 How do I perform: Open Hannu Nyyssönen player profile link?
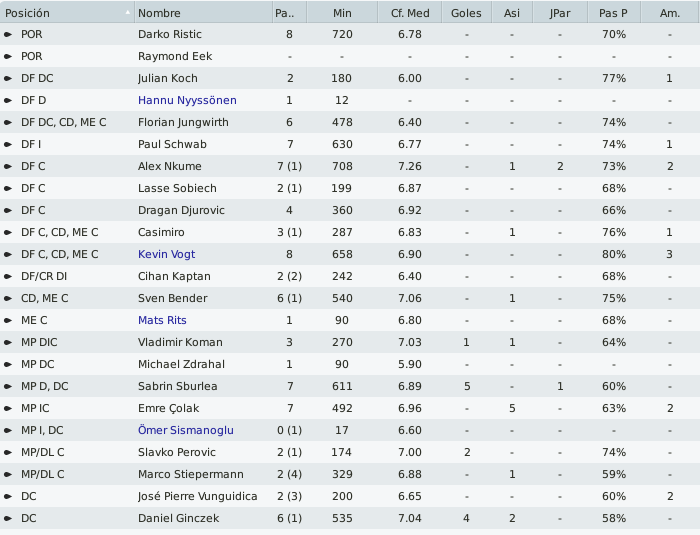(187, 100)
